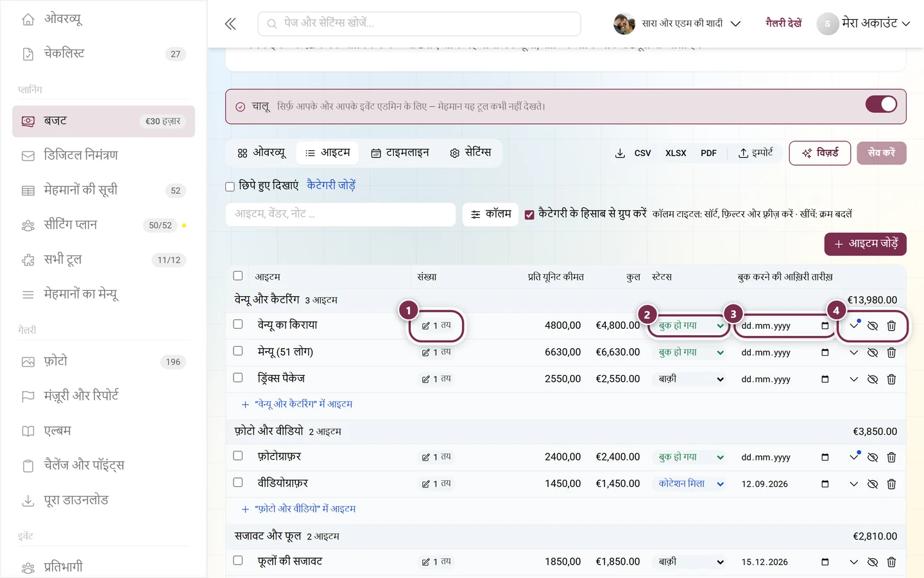Viewport: 924px width, 578px height.
Task: Delete the मेन्यू (51 लोग) row
Action: (x=891, y=353)
